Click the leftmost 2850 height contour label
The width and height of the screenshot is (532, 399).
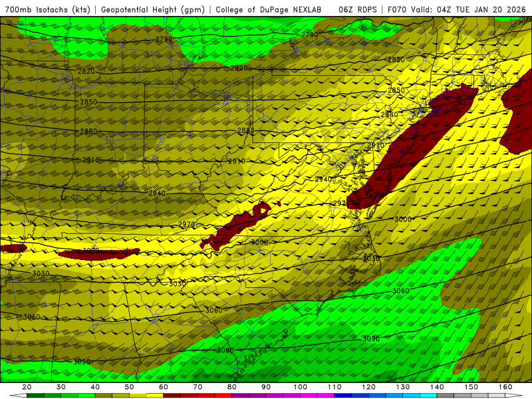click(x=88, y=102)
